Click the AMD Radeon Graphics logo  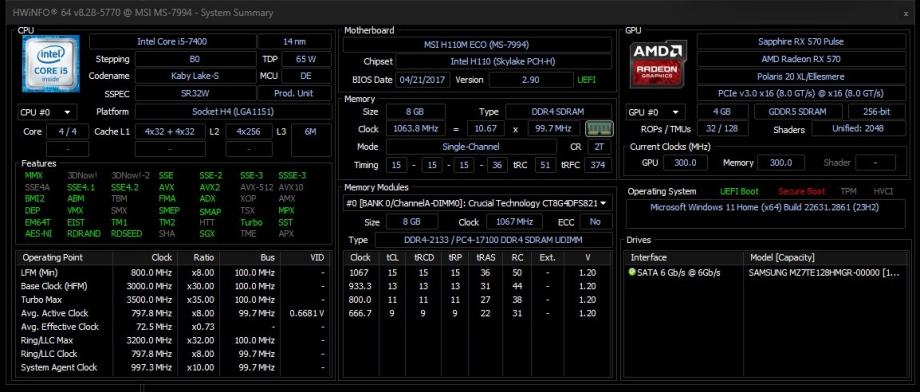(x=658, y=64)
